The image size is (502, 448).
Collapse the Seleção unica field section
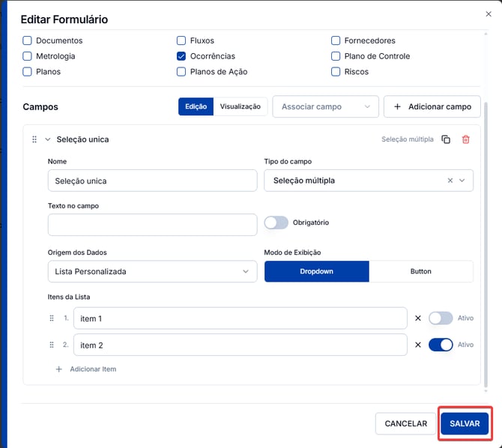(x=48, y=139)
